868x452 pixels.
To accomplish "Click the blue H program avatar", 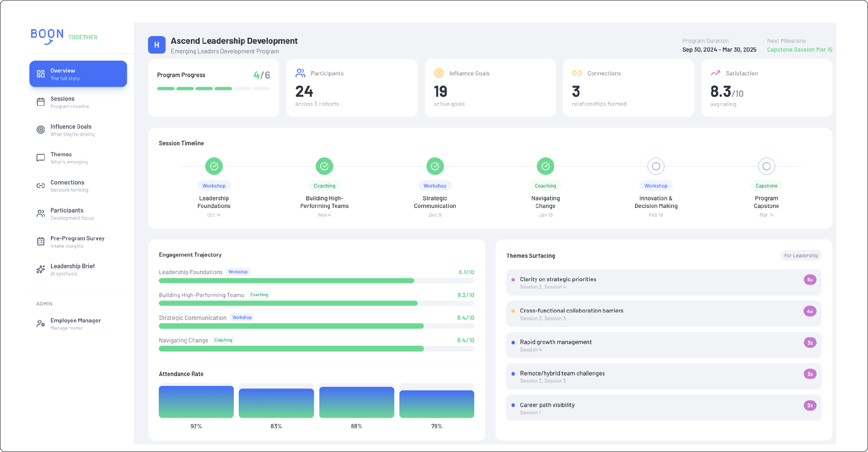I will [157, 45].
